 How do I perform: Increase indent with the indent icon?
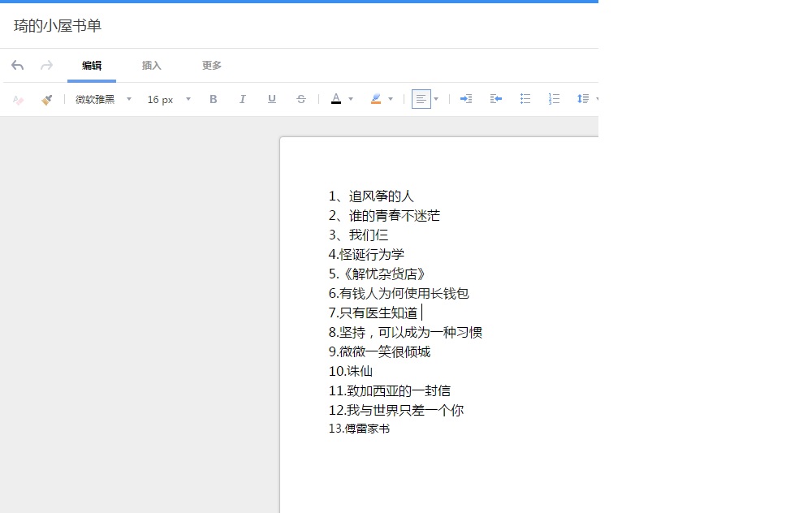tap(466, 99)
